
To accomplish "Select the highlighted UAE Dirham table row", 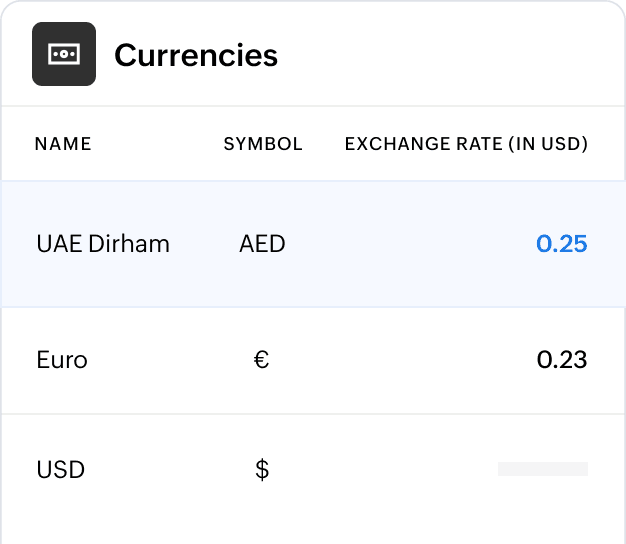I will pos(400,244).
